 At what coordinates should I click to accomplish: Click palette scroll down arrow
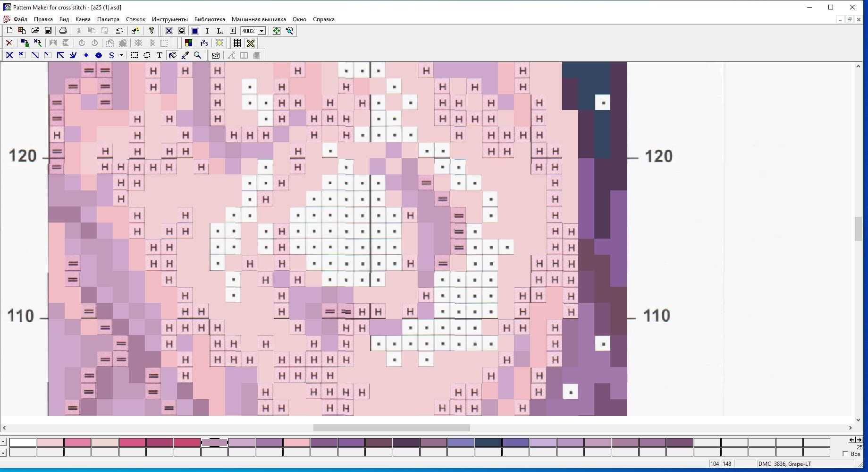pos(3,453)
